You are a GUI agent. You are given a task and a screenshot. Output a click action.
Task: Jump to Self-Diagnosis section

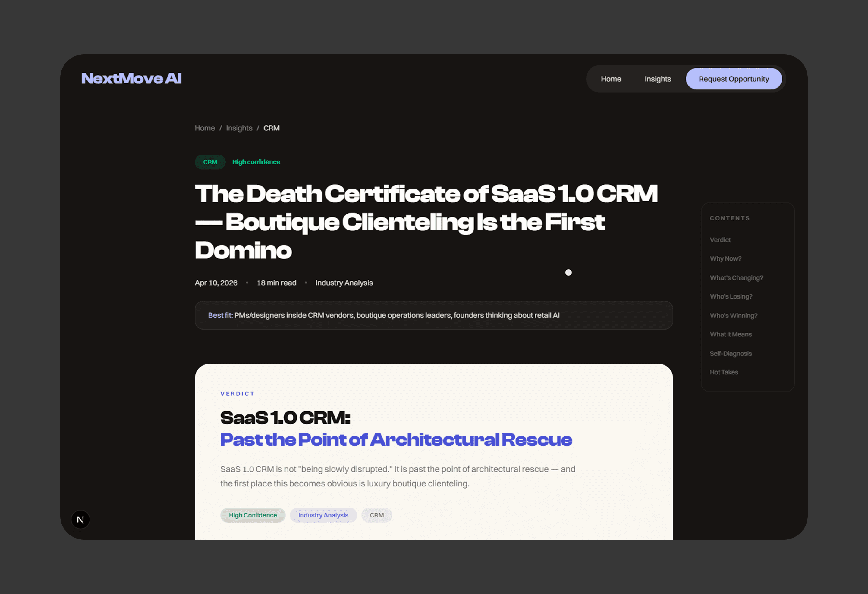tap(731, 353)
